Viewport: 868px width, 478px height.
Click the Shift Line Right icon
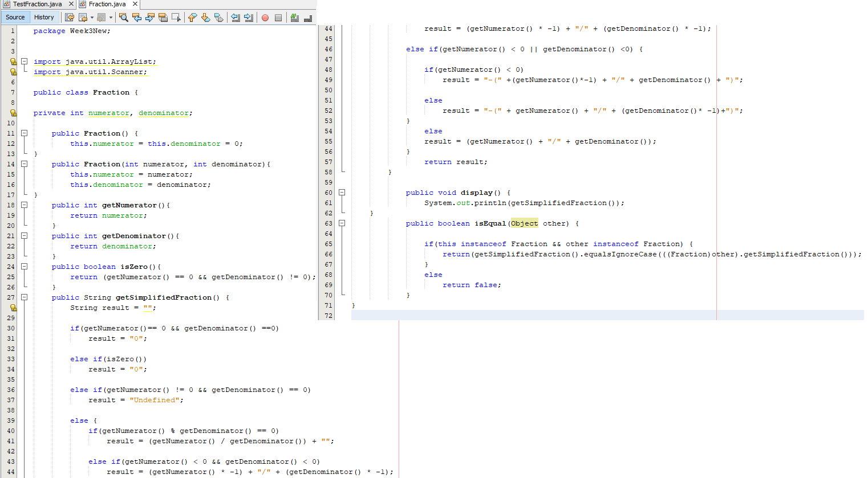[x=248, y=18]
